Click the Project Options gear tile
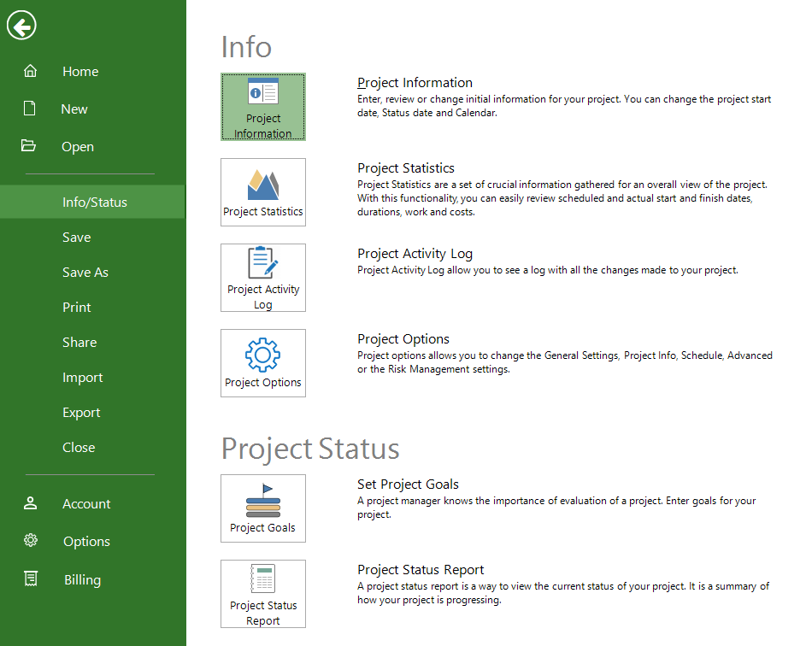Viewport: 812px width, 646px height. tap(263, 363)
